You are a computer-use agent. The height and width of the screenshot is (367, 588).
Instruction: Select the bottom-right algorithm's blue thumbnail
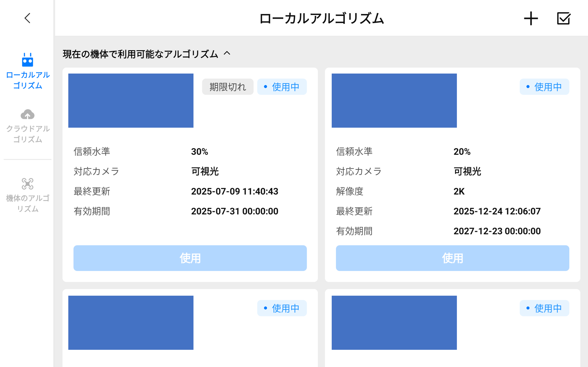(x=394, y=323)
